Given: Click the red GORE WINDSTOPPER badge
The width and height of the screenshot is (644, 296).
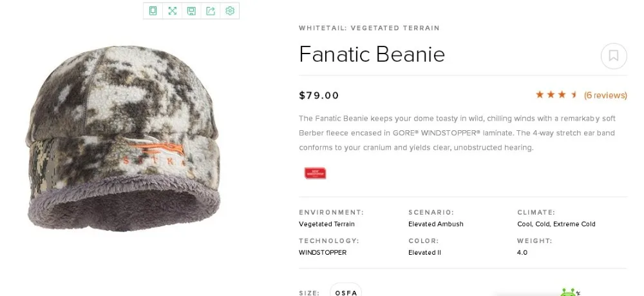Looking at the screenshot, I should tap(315, 173).
